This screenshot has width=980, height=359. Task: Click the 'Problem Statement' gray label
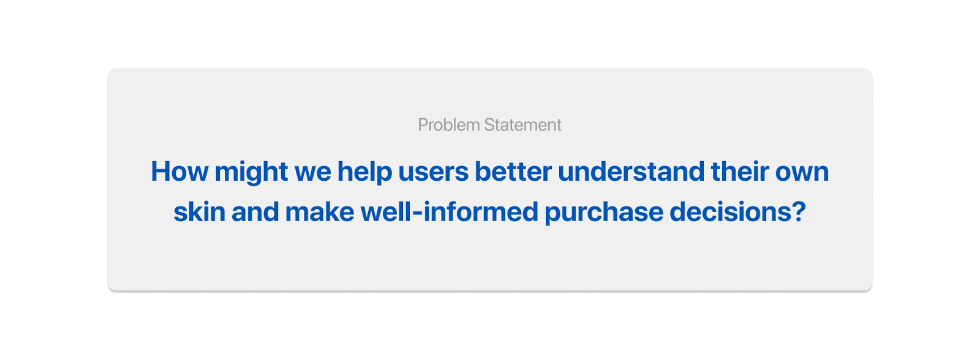[x=489, y=125]
